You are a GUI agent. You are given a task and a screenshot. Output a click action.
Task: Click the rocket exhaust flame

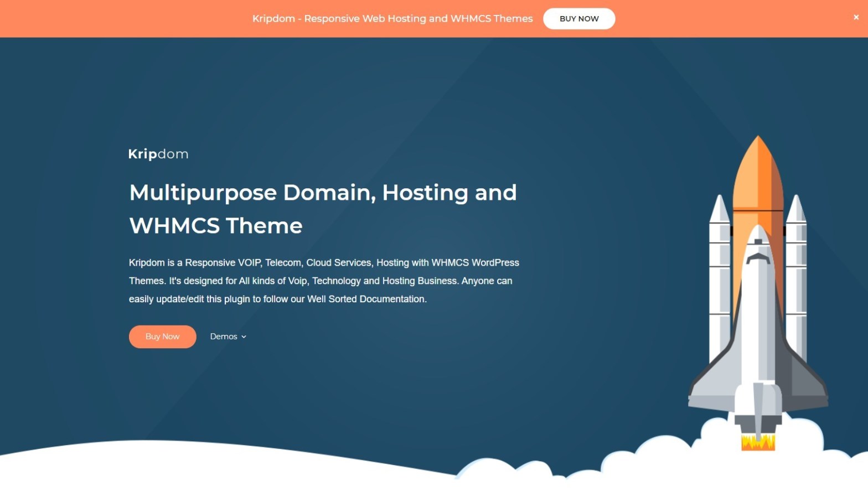click(758, 442)
